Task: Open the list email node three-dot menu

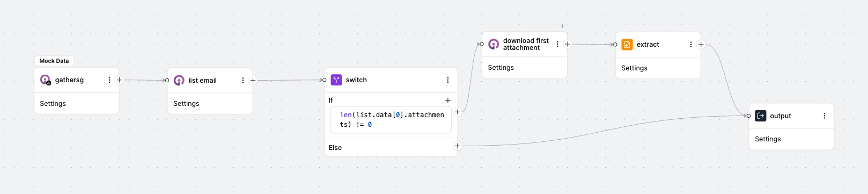Action: pyautogui.click(x=243, y=81)
